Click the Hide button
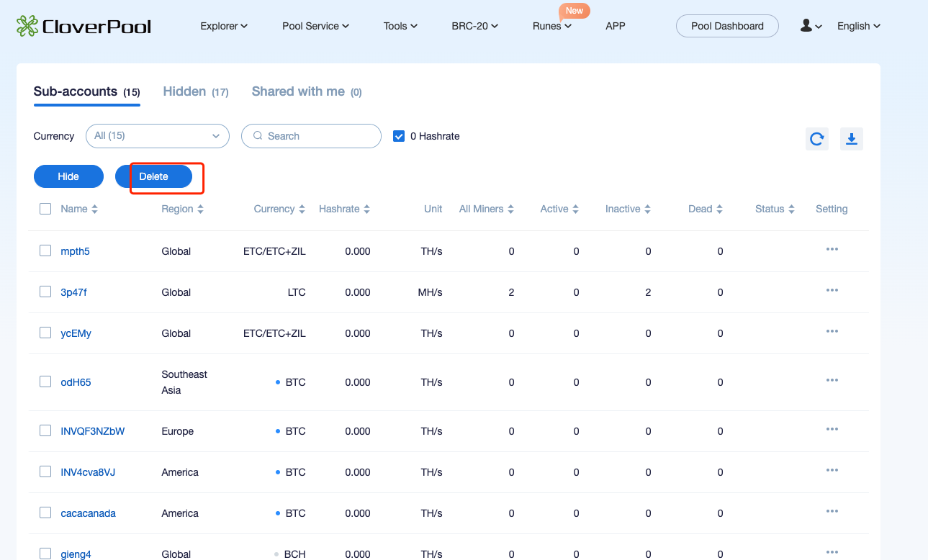 click(68, 176)
